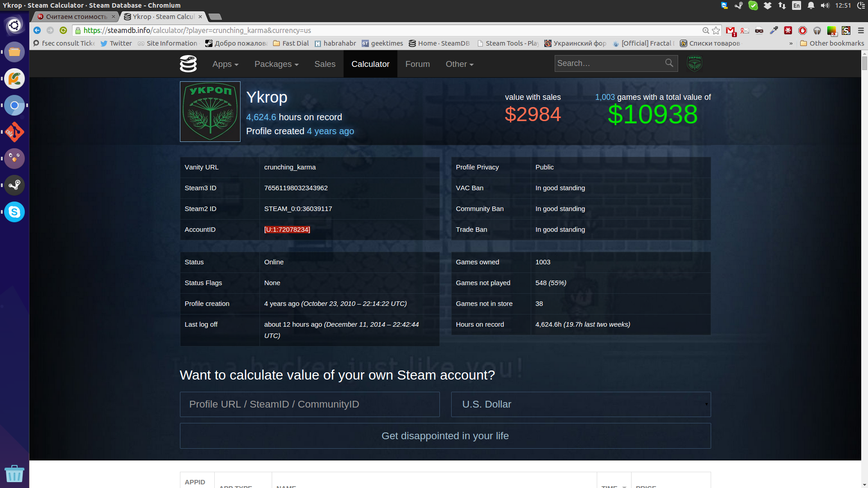
Task: Open the Chromium hamburger menu
Action: [861, 31]
